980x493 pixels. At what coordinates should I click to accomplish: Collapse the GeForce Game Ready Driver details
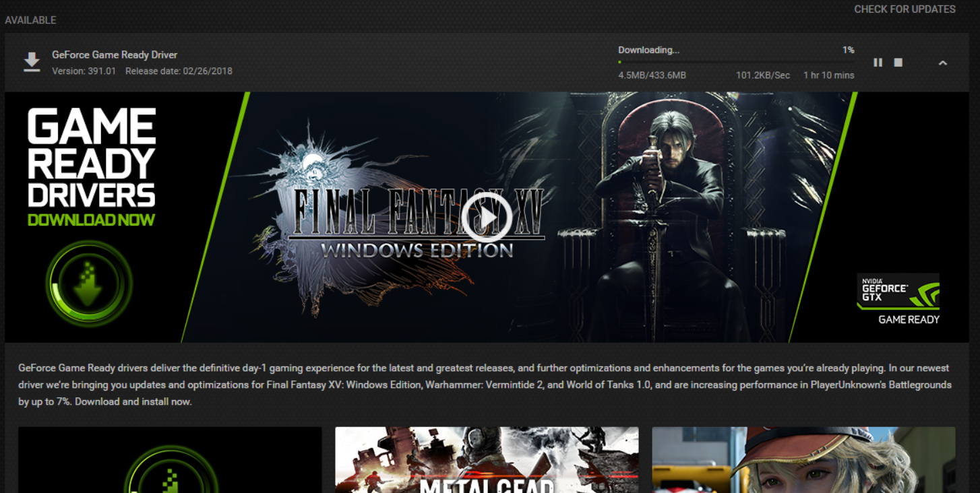tap(943, 63)
